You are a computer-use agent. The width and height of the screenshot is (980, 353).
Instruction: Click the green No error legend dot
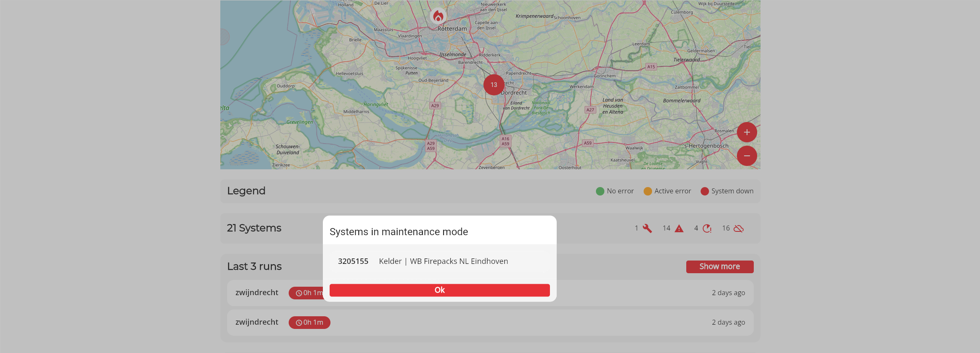coord(600,191)
